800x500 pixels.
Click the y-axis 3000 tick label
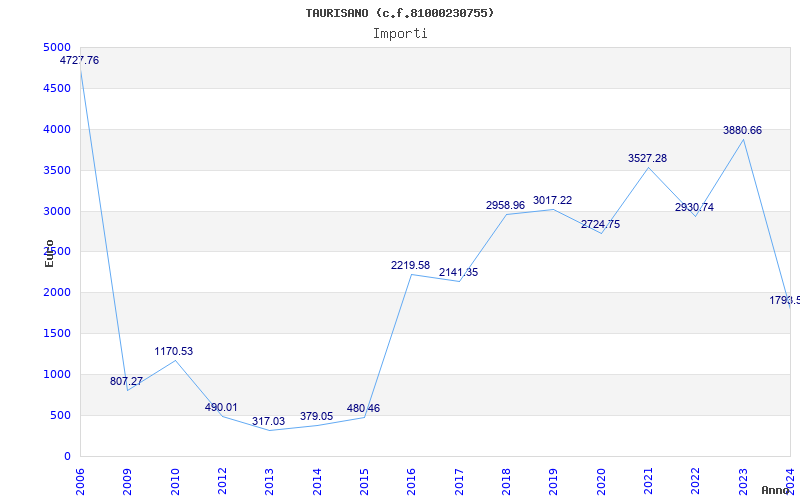57,211
